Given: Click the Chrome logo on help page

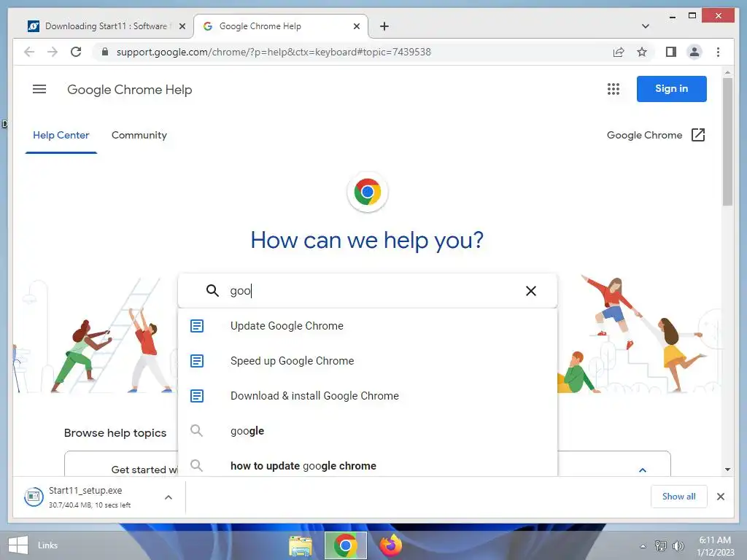Looking at the screenshot, I should pos(368,192).
